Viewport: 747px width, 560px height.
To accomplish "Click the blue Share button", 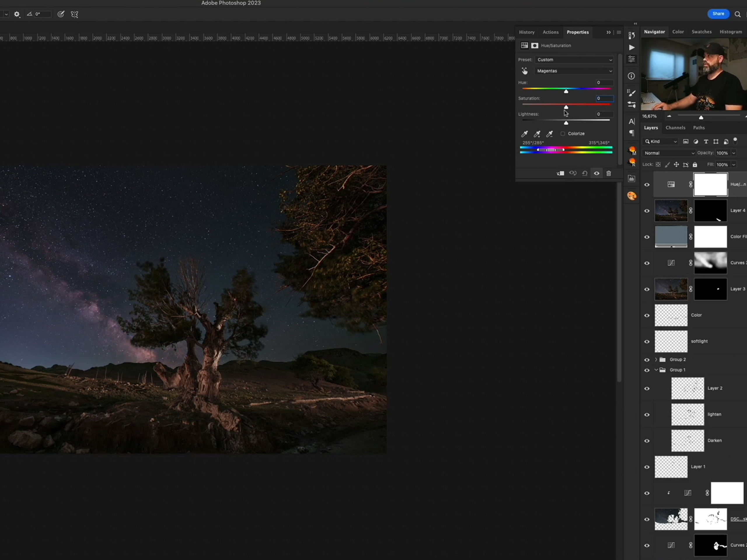I will click(718, 14).
